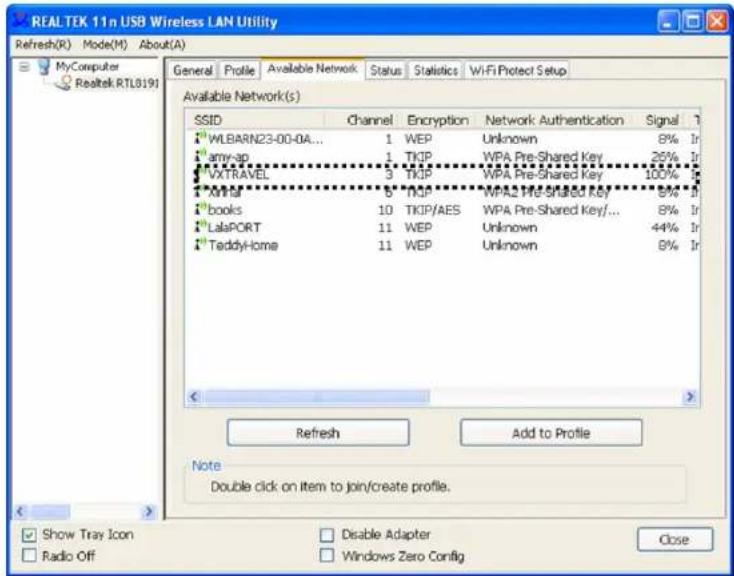The width and height of the screenshot is (734, 576).
Task: Click the 26% signal value of amy-ap
Action: 664,156
